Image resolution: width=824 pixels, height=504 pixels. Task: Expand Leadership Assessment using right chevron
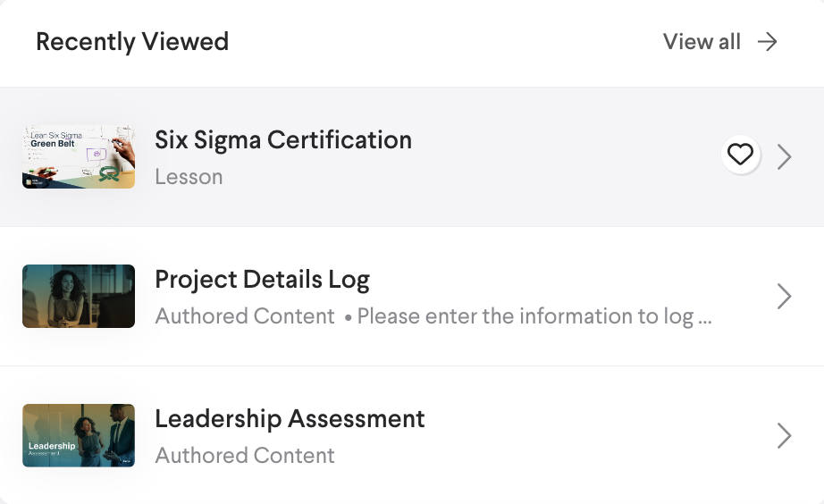click(785, 436)
